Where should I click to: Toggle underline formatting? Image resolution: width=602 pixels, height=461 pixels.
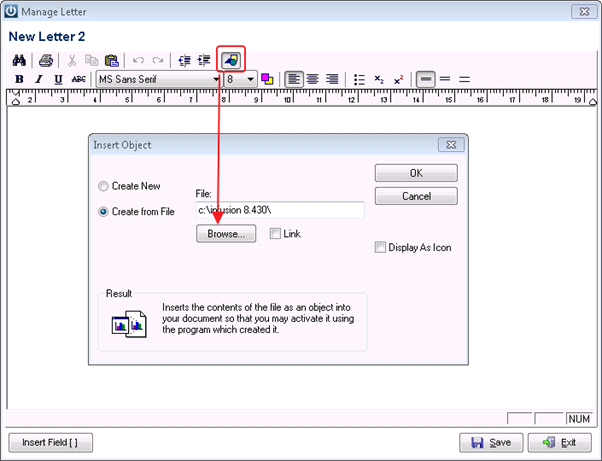click(x=58, y=79)
